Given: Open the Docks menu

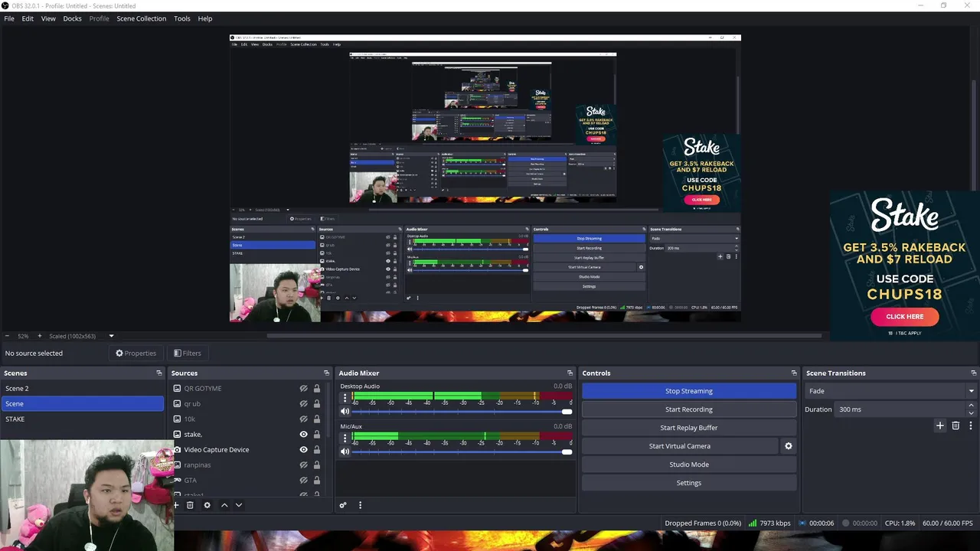Looking at the screenshot, I should (72, 18).
